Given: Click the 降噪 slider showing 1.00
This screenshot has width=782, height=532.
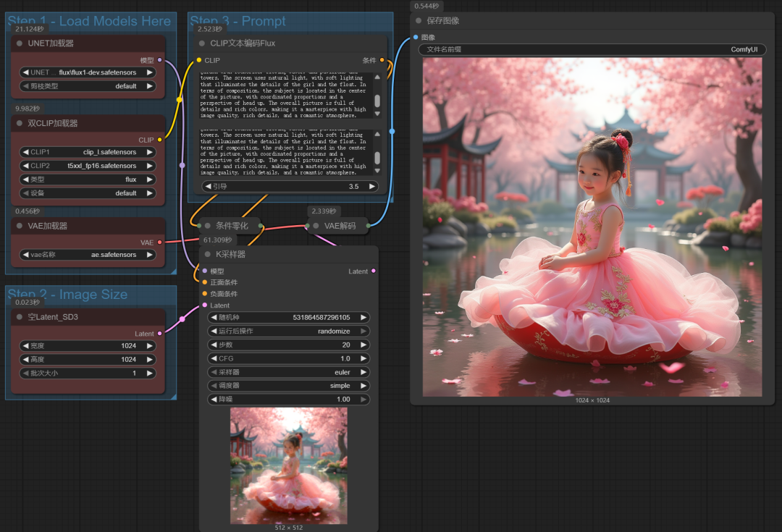Looking at the screenshot, I should pos(288,399).
